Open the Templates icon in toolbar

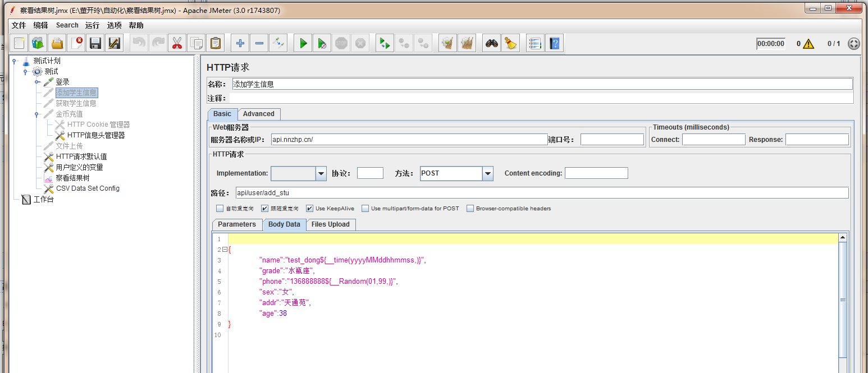38,43
